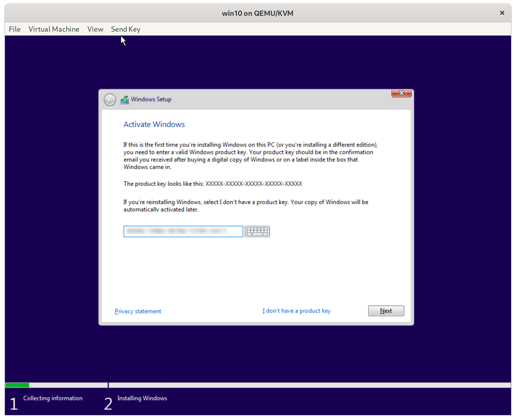516x420 pixels.
Task: Open the View menu
Action: [x=95, y=29]
